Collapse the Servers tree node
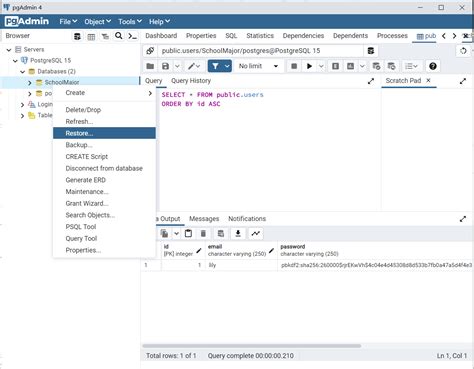 (x=9, y=50)
